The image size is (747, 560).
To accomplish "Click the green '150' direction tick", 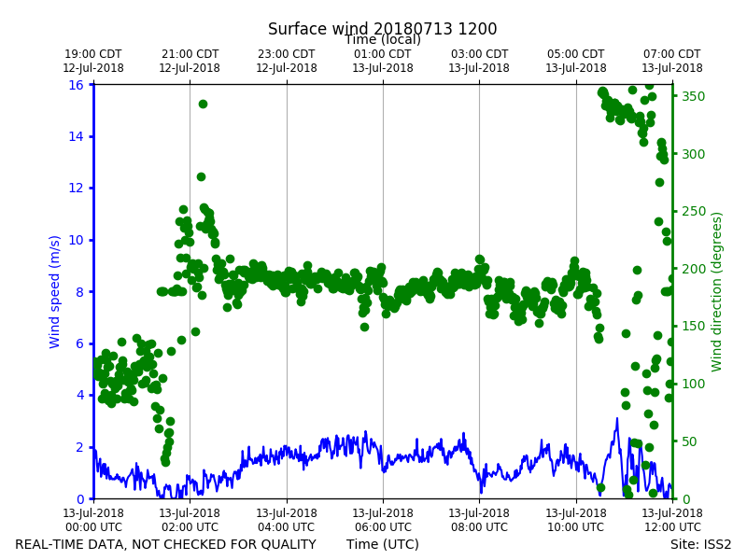I will click(693, 327).
